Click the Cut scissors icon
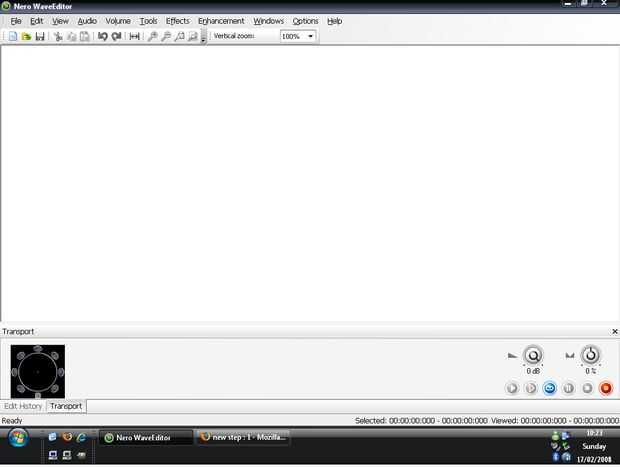 pyautogui.click(x=58, y=36)
